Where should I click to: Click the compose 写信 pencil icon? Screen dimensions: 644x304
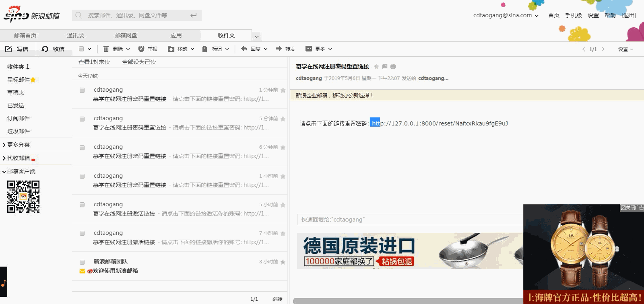point(8,49)
